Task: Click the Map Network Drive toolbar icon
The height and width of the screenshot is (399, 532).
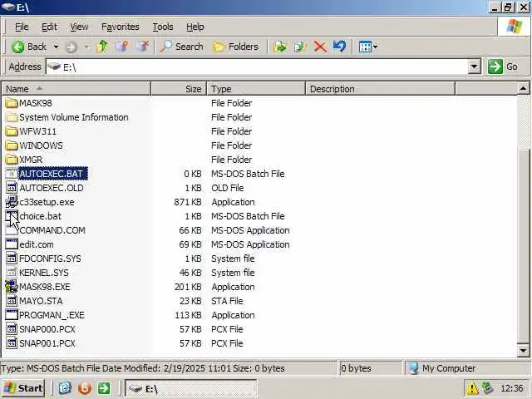Action: click(122, 47)
